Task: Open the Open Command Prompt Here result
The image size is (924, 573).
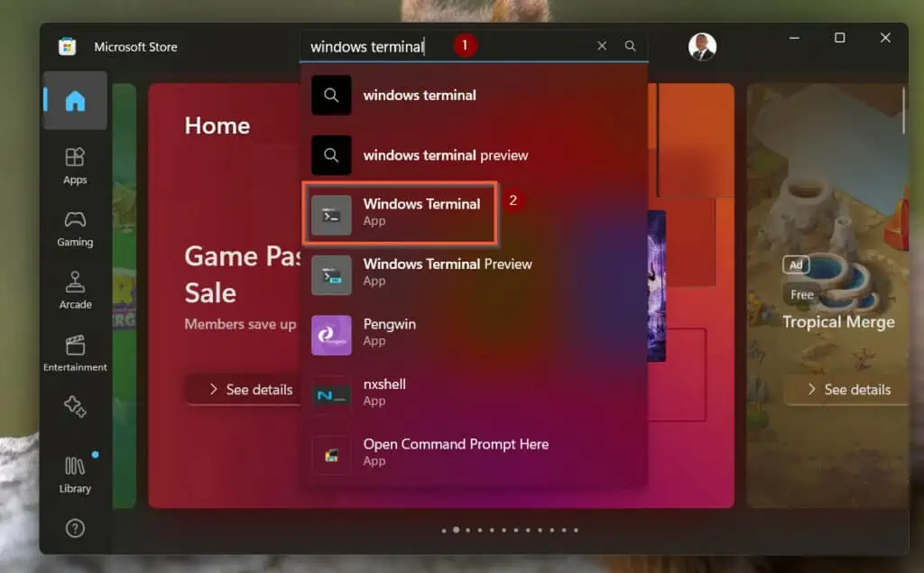Action: point(474,453)
